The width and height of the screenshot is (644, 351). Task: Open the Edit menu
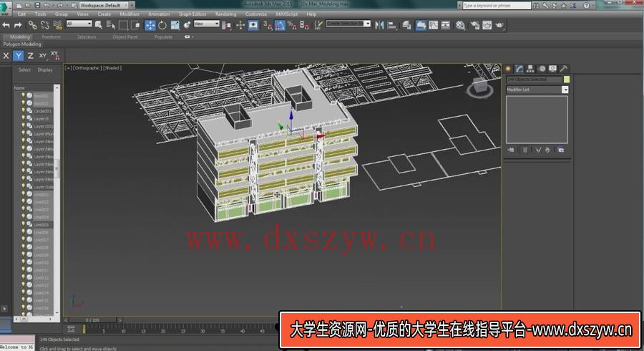pos(21,14)
